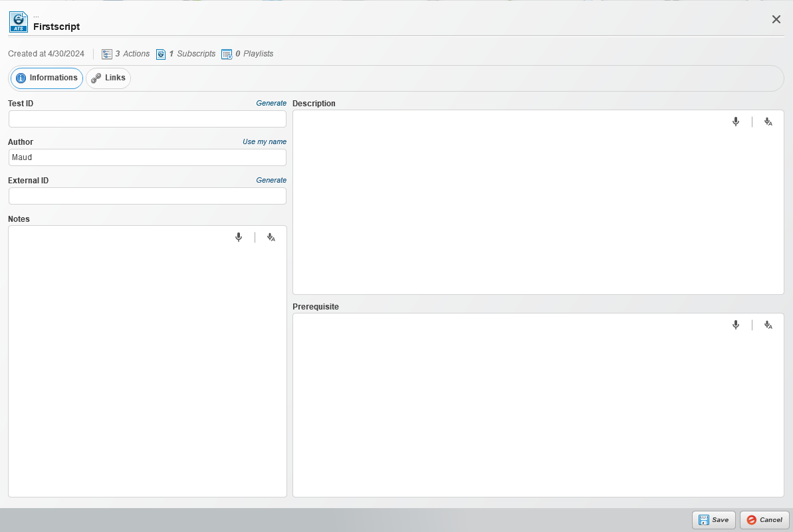Switch to the Informations tab
The image size is (793, 532).
pos(47,78)
